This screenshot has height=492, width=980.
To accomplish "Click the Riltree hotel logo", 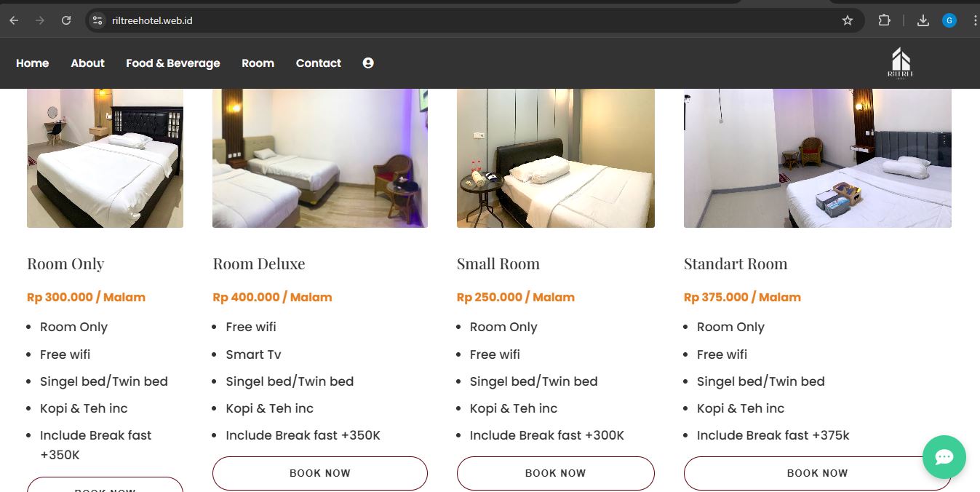I will 901,63.
